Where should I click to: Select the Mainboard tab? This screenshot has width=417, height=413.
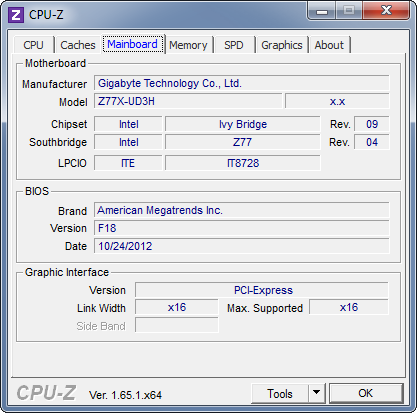(133, 44)
